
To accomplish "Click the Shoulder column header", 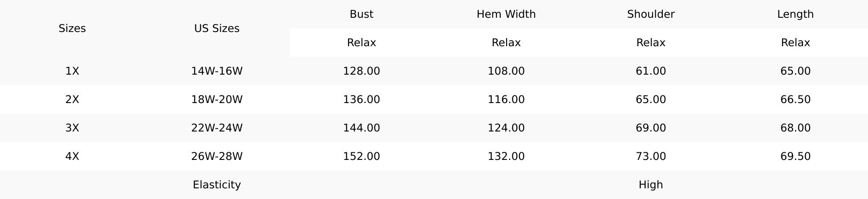I will pyautogui.click(x=651, y=14).
